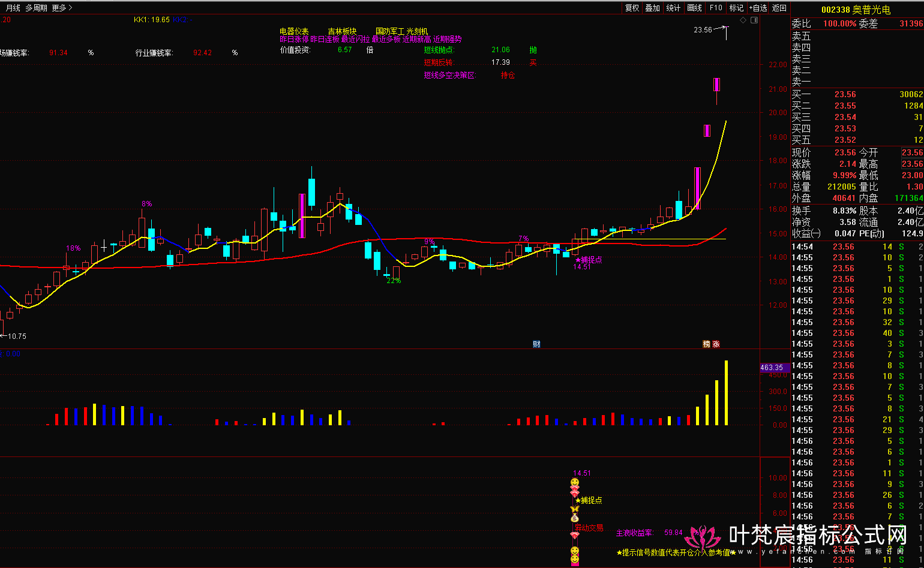
Task: Add stock with the +自选 button
Action: (758, 8)
